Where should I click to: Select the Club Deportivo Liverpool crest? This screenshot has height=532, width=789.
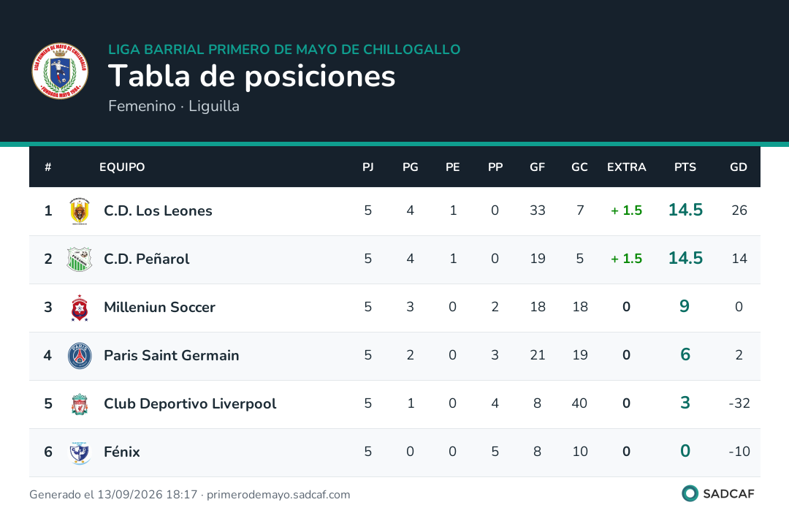point(80,404)
